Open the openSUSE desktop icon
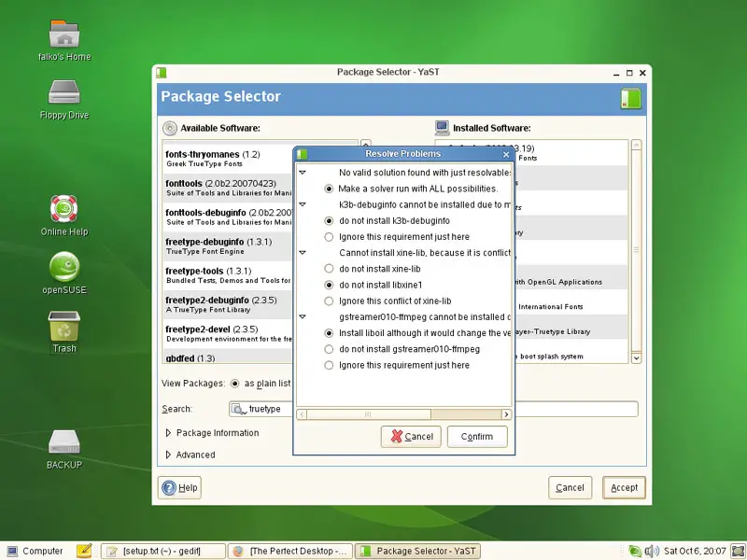 (x=64, y=267)
